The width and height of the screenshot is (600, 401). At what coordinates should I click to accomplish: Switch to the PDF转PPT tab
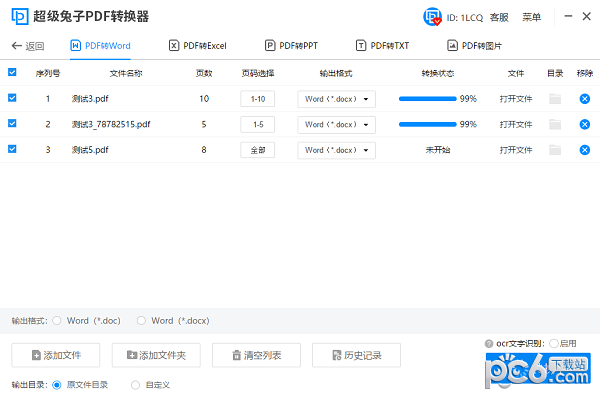291,46
